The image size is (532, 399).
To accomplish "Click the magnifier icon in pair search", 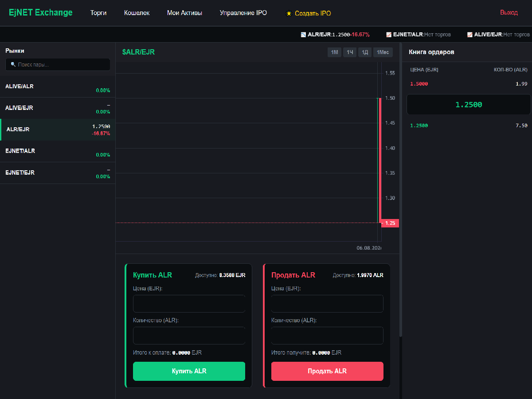I will point(13,65).
